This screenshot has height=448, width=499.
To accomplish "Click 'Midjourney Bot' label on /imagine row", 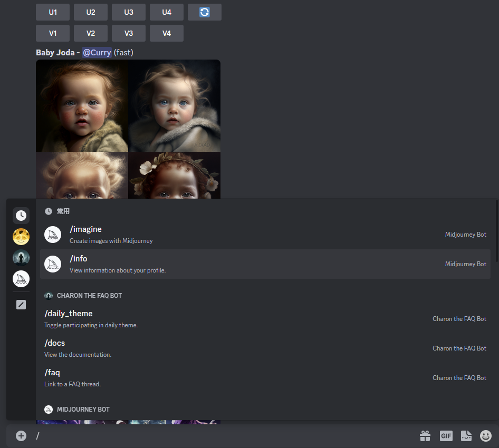I will click(465, 235).
